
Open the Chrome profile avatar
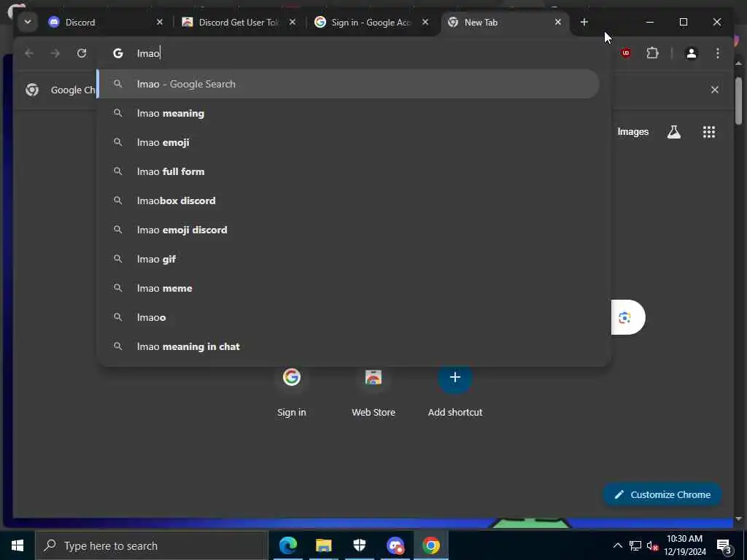692,52
